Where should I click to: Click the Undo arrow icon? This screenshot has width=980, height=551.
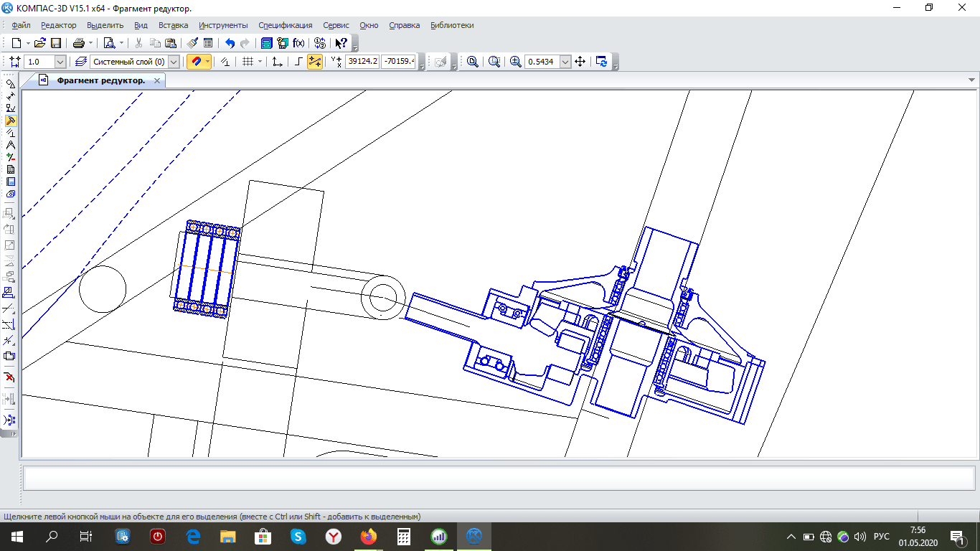click(230, 43)
